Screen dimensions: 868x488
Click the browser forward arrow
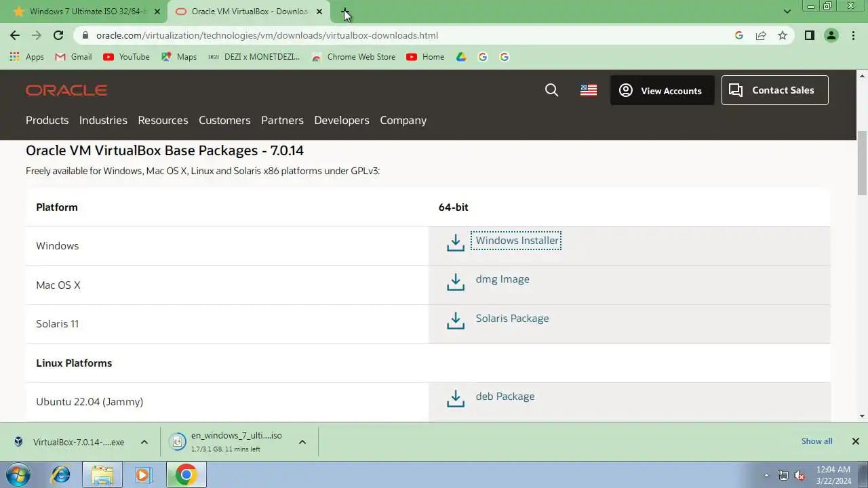tap(37, 35)
